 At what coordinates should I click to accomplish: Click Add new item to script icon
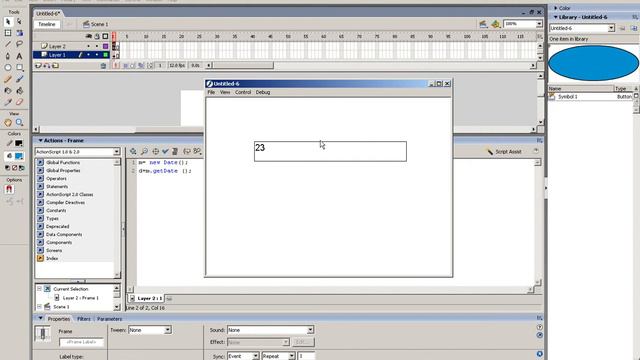coord(133,151)
